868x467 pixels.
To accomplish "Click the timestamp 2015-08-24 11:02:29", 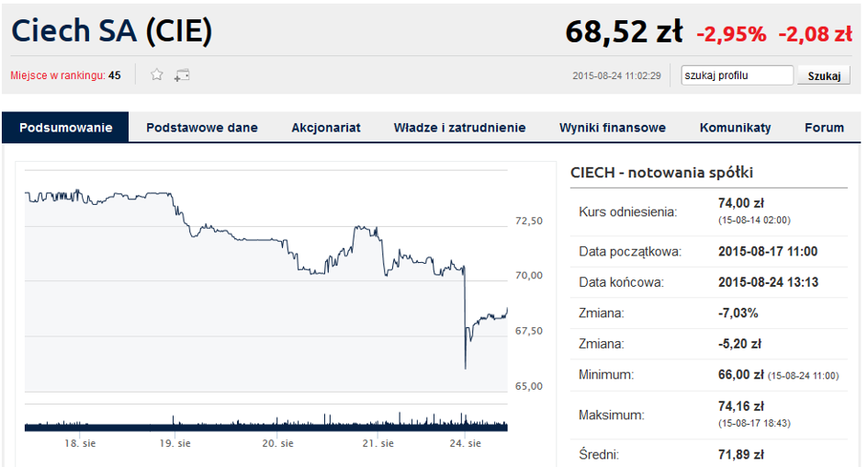I will tap(616, 76).
